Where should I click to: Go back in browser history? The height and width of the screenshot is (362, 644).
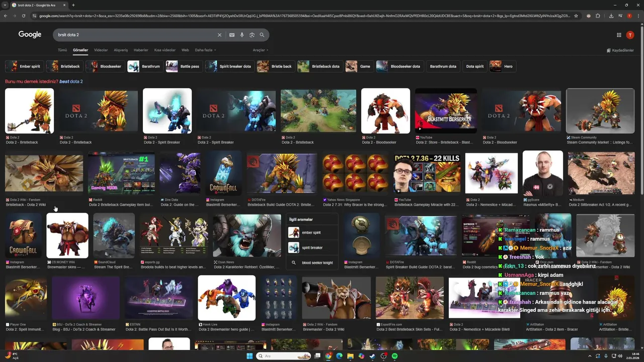point(6,16)
